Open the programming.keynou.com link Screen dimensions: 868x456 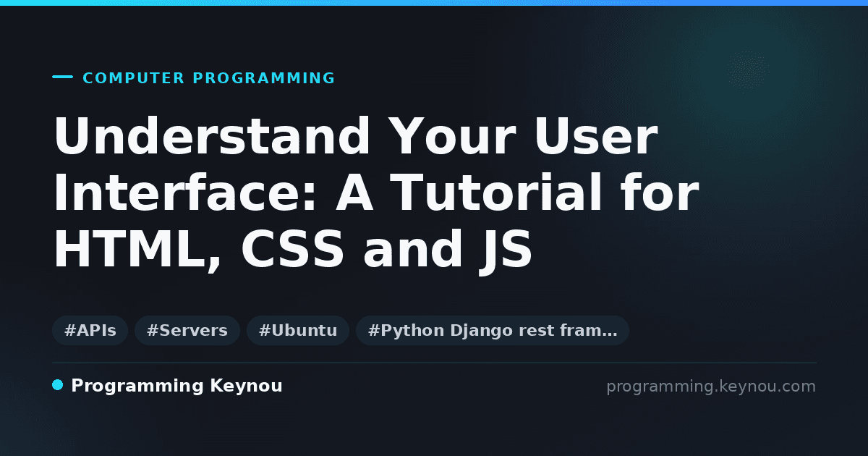click(711, 387)
